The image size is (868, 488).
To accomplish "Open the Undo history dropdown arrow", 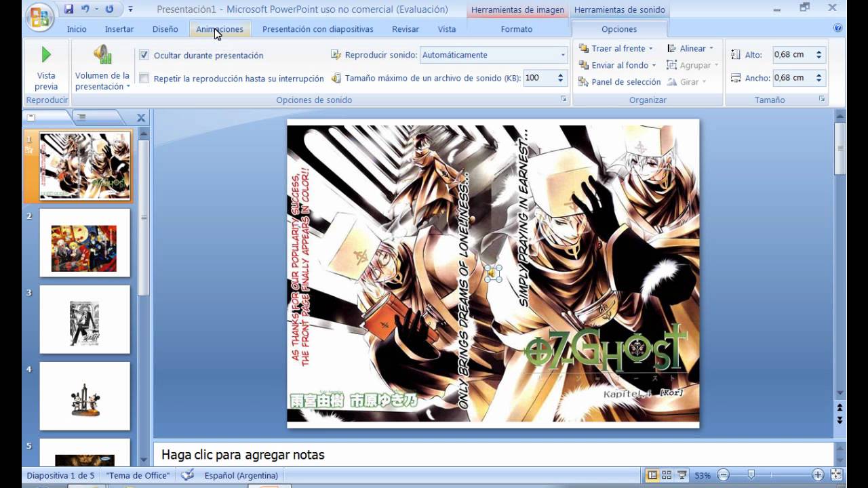I will tap(97, 9).
